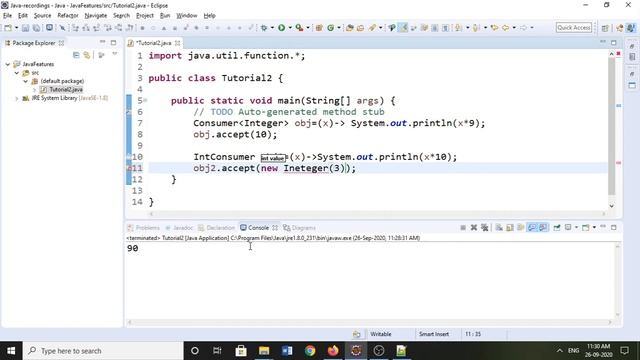
Task: Click the Save icon in toolbar
Action: click(x=25, y=28)
